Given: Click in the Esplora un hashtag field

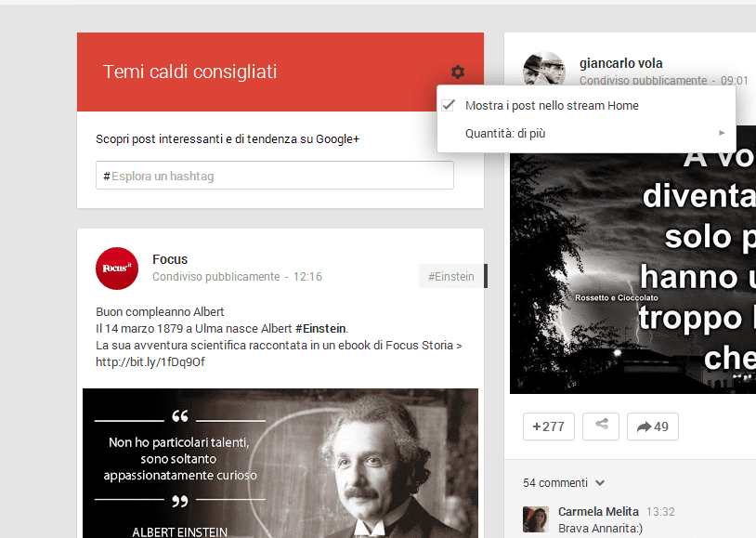Looking at the screenshot, I should (275, 176).
